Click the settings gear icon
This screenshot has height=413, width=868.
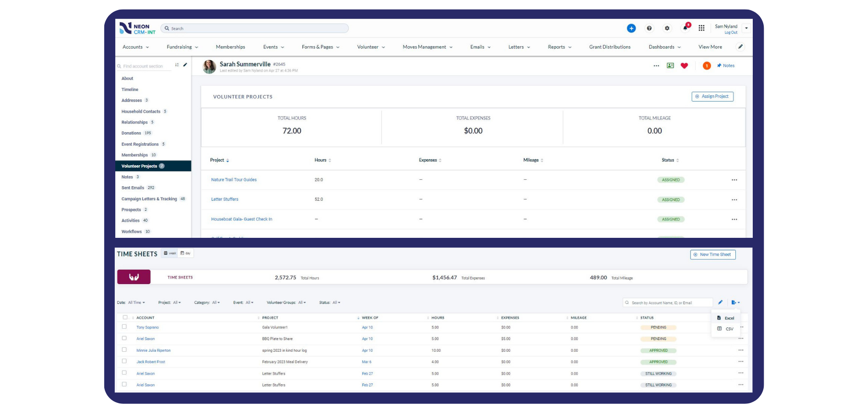point(667,28)
